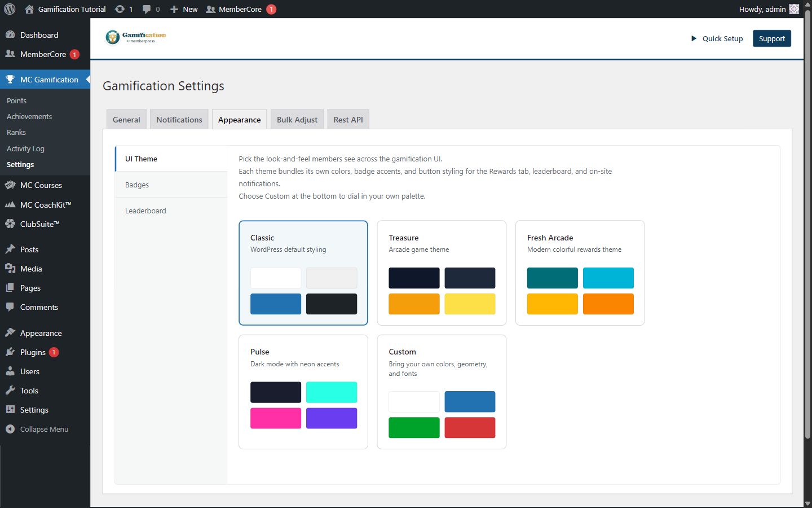Click Howdy, admin account menu
Viewport: 812px width, 508px height.
[x=769, y=9]
